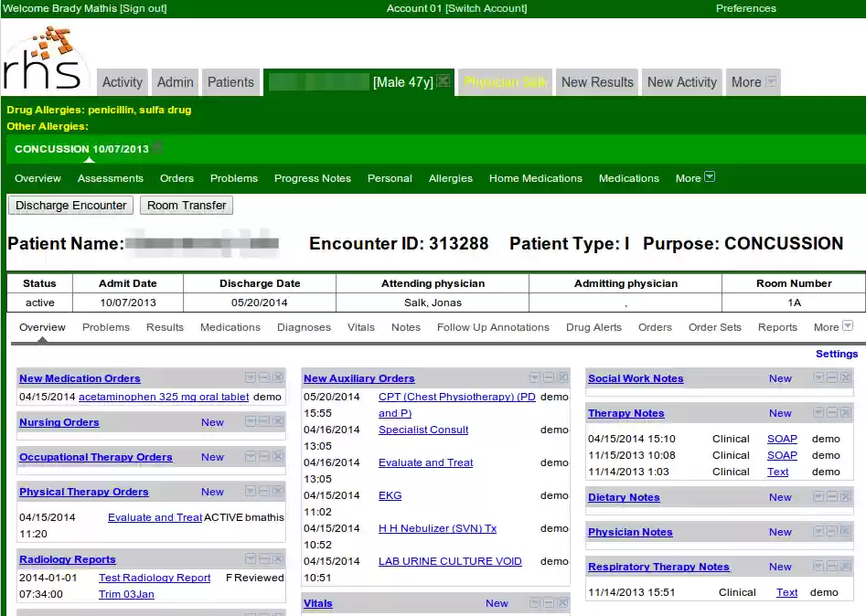Close the Vitals widget
Screen dimensions: 866x616
tap(561, 603)
